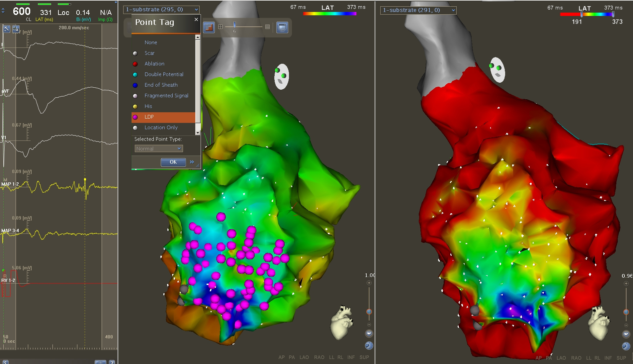Click the hammer tools icon in ECG panel

pyautogui.click(x=7, y=29)
